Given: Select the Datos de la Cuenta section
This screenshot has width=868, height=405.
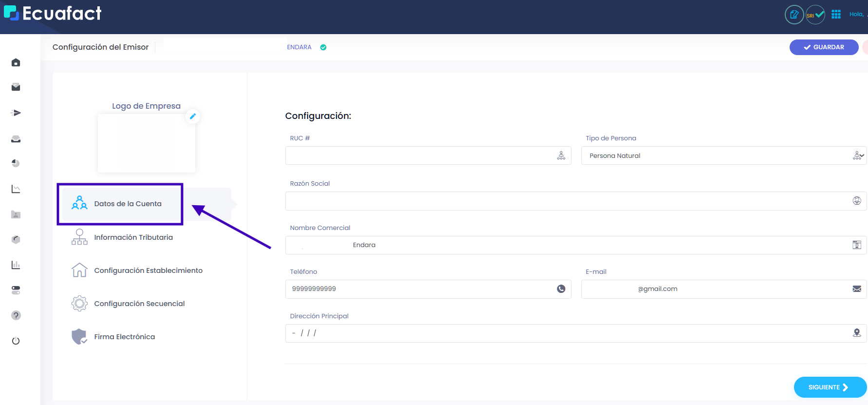Looking at the screenshot, I should [128, 204].
